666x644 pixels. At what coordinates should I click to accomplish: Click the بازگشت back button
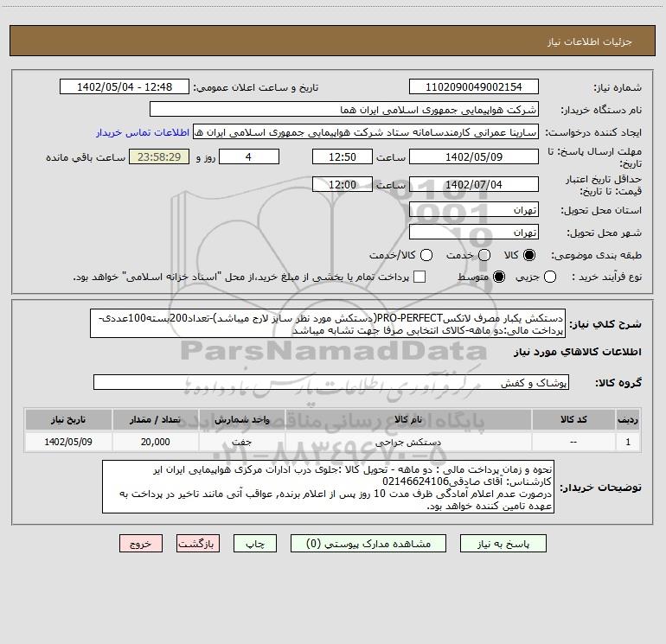point(198,544)
